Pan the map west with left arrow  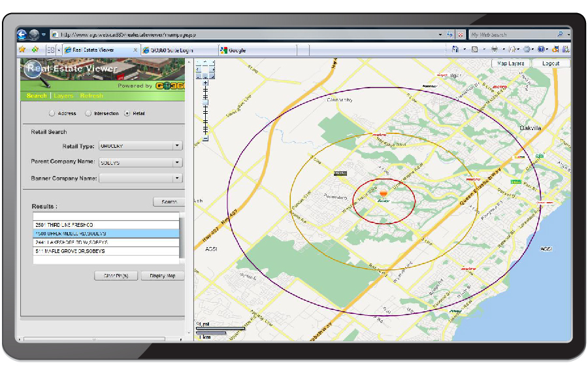tap(199, 69)
